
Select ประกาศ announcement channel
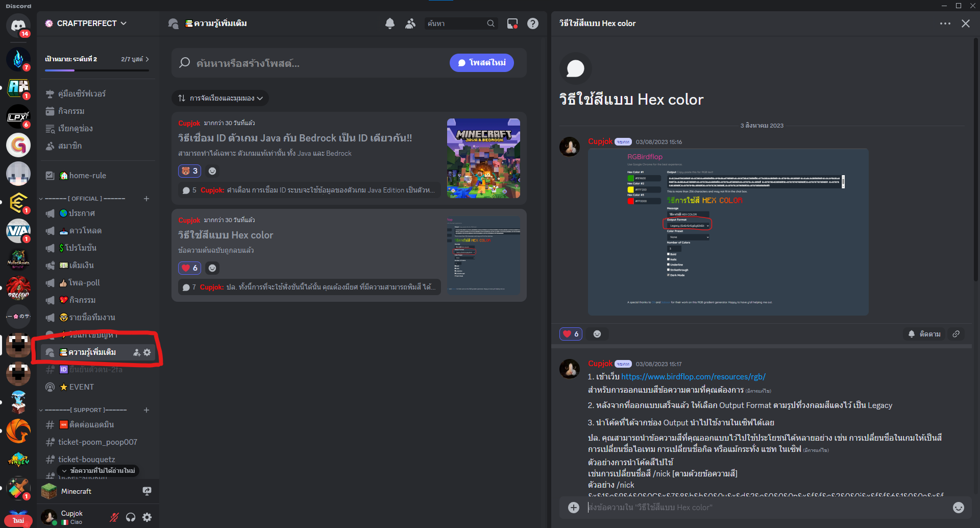click(98, 213)
